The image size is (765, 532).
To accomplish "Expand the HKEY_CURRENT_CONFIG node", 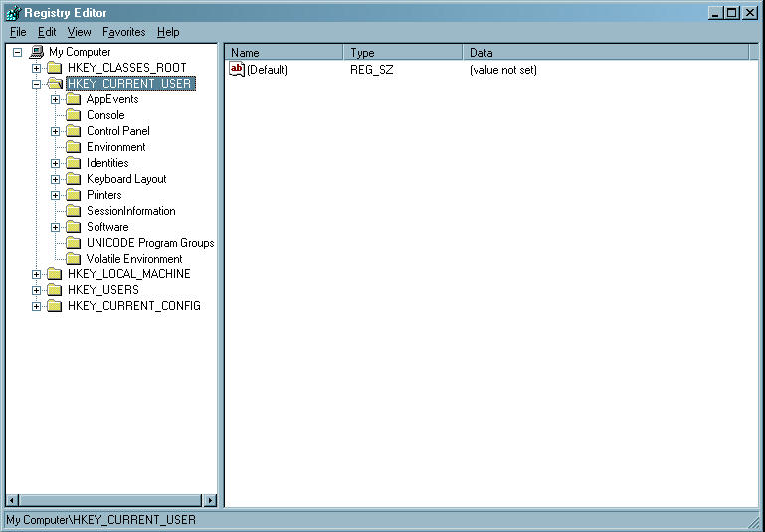I will (x=36, y=306).
